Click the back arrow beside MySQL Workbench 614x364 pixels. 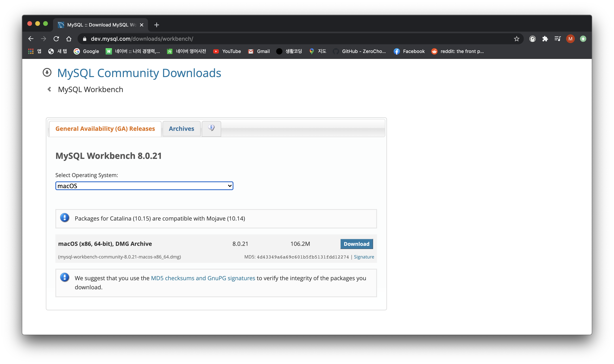click(x=49, y=89)
